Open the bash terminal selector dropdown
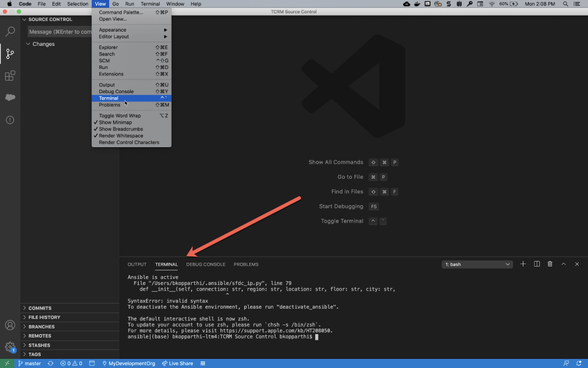 tap(477, 264)
